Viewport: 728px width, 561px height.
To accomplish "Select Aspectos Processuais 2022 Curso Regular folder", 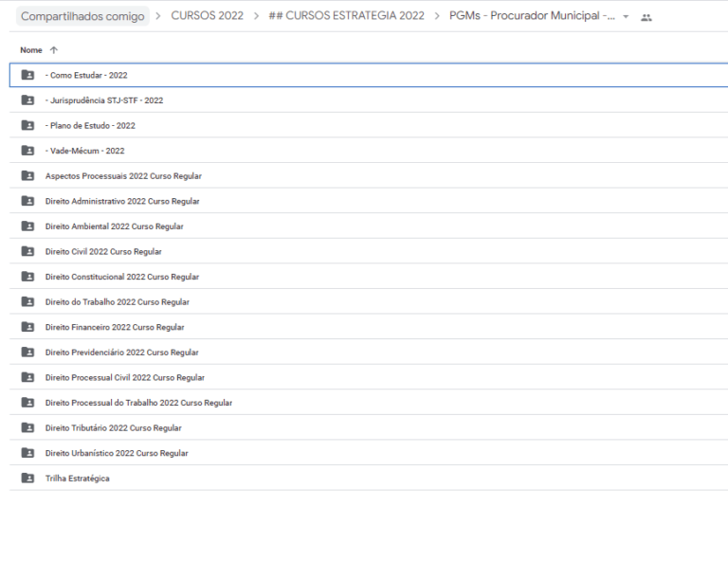I will tap(369, 176).
